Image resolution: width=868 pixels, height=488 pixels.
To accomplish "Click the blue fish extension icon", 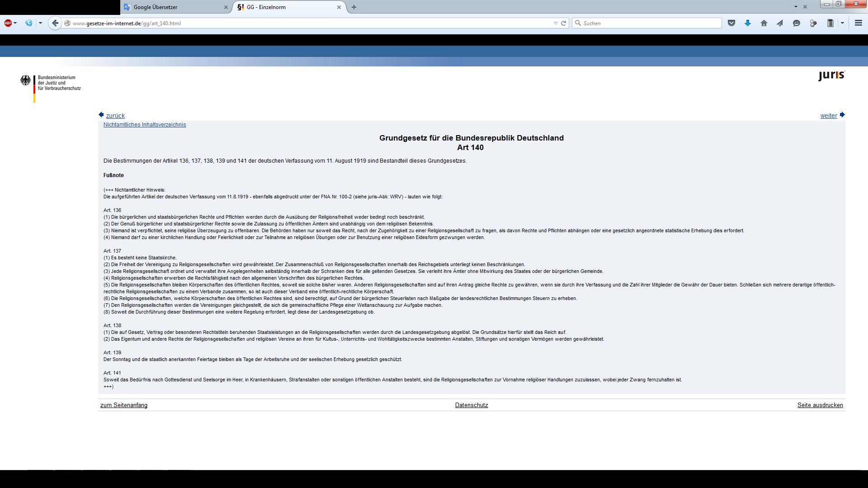I will (29, 23).
